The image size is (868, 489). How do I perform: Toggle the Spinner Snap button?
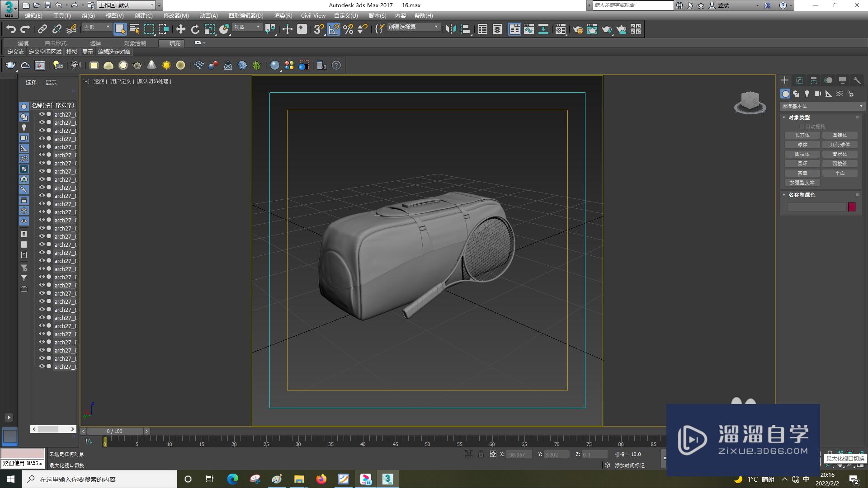pos(363,29)
